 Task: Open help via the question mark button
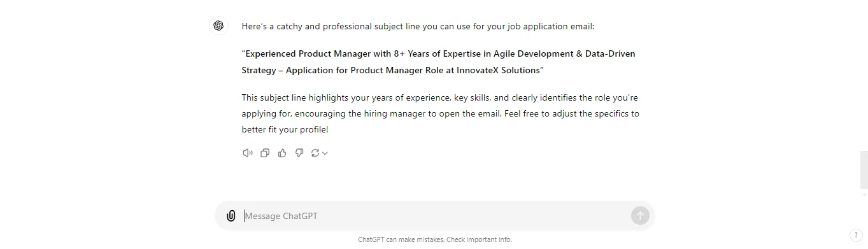pyautogui.click(x=857, y=235)
